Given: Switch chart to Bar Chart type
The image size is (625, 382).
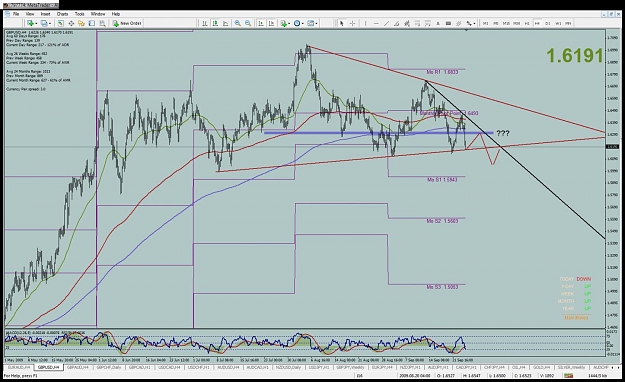Looking at the screenshot, I should (204, 24).
